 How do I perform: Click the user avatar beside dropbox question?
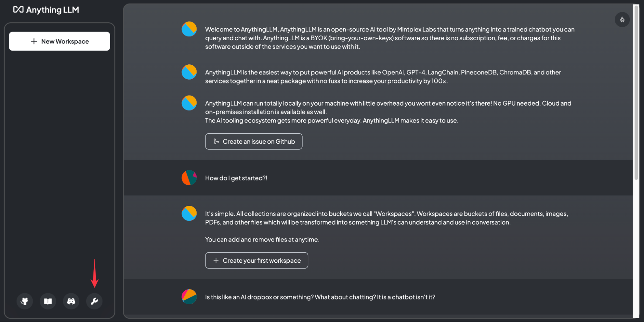pyautogui.click(x=189, y=297)
